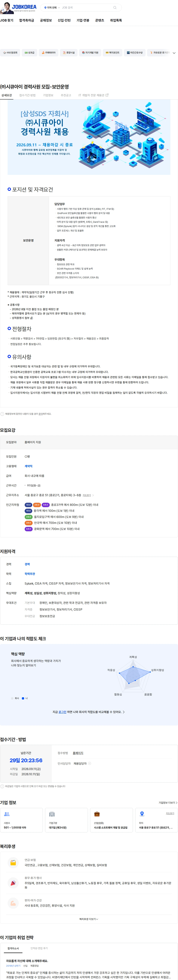The width and height of the screenshot is (178, 980).
Task: Click the JOB 검색 search input field
Action: point(86,8)
